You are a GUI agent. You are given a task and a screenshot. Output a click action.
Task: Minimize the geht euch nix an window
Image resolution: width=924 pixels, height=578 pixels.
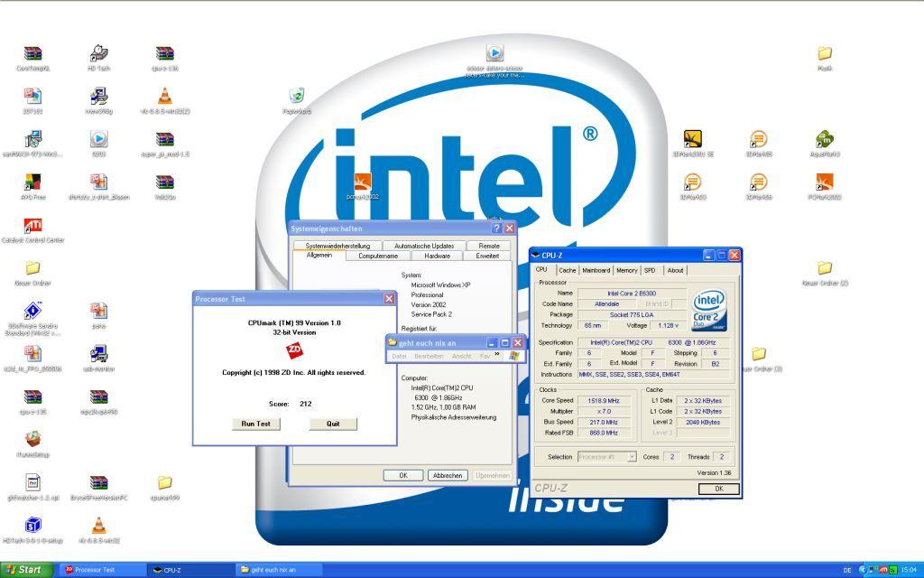(x=493, y=342)
